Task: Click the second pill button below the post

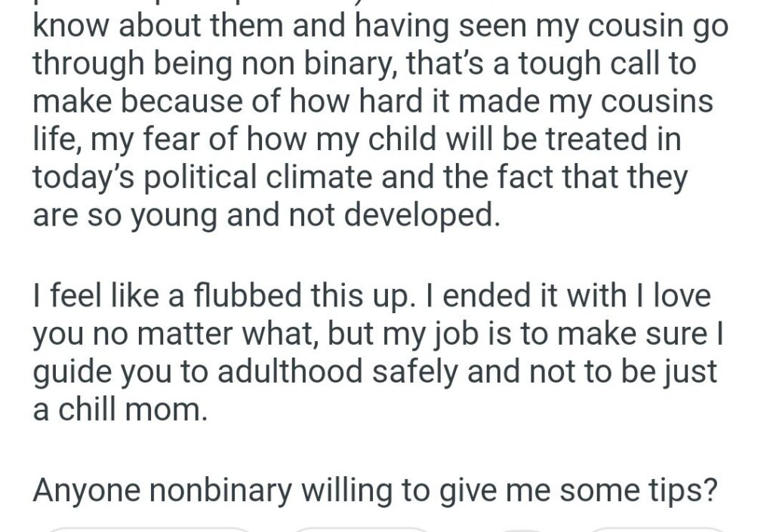Action: pyautogui.click(x=359, y=528)
